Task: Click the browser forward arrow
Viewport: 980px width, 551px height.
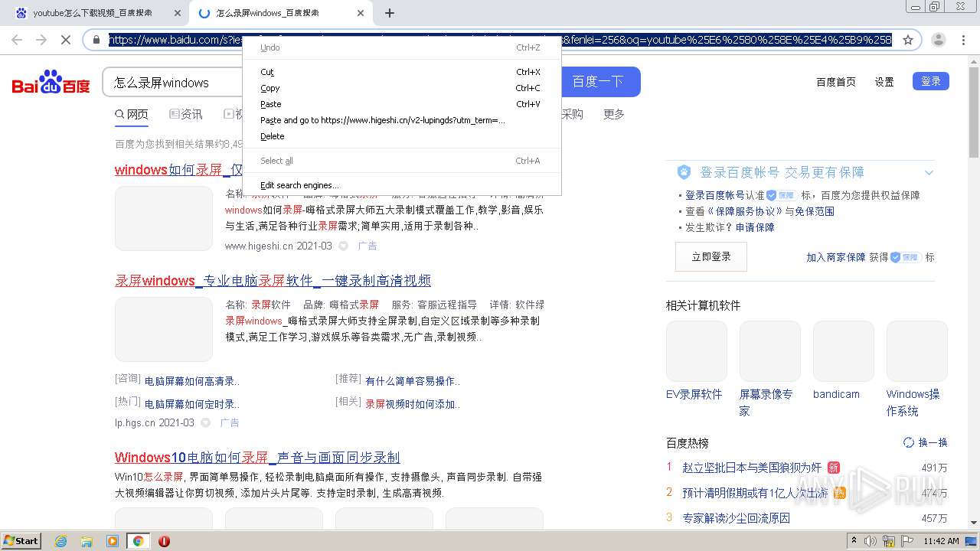Action: [x=41, y=40]
